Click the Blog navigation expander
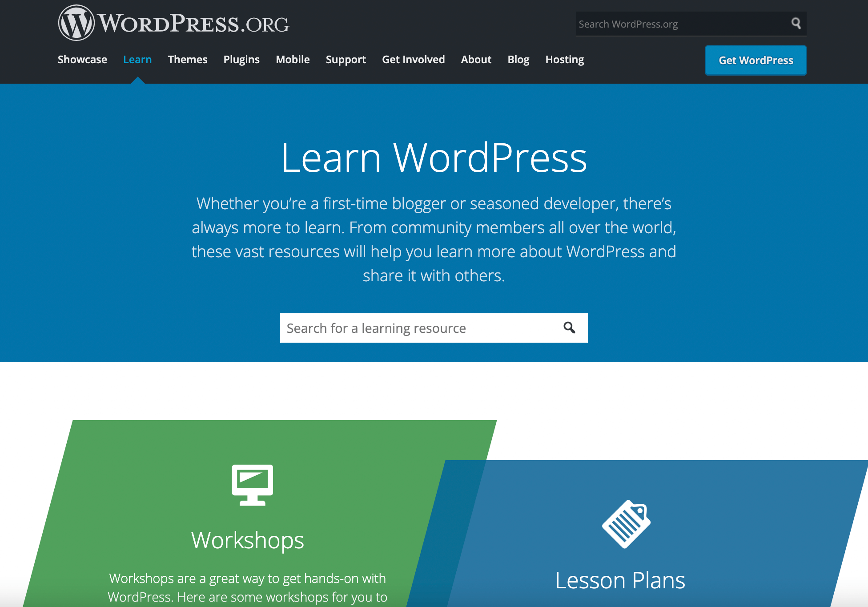Screen dimensions: 868x607 518,59
